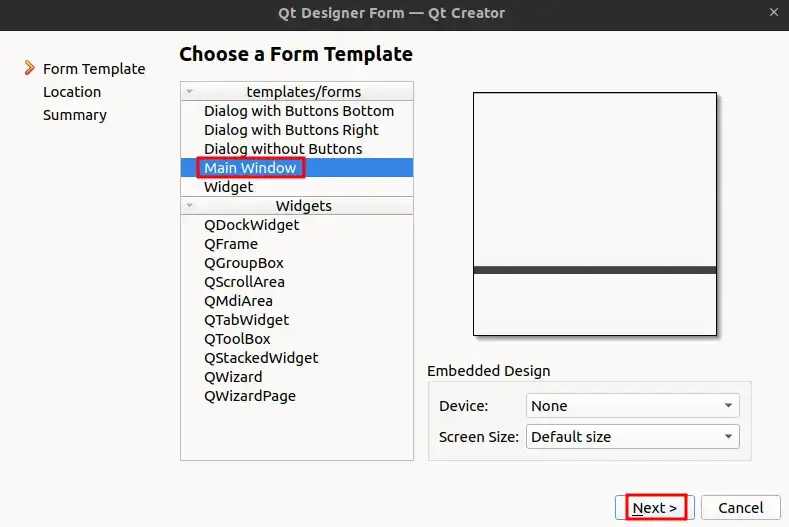
Task: Select QStackedWidget template
Action: pos(297,358)
